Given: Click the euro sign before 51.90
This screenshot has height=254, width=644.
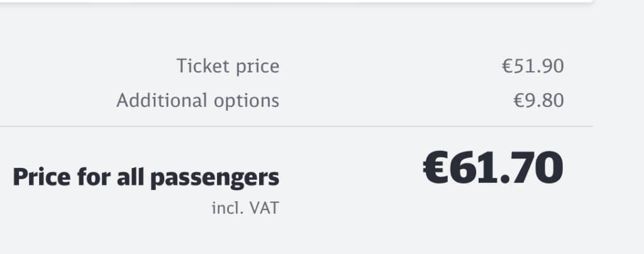Looking at the screenshot, I should pos(508,67).
